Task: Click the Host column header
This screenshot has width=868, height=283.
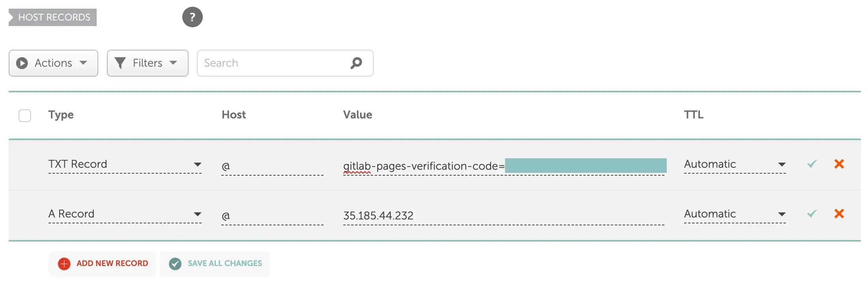Action: tap(234, 115)
